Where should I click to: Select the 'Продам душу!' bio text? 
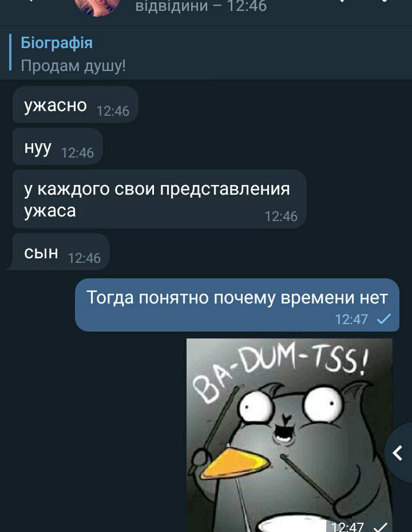pos(73,65)
